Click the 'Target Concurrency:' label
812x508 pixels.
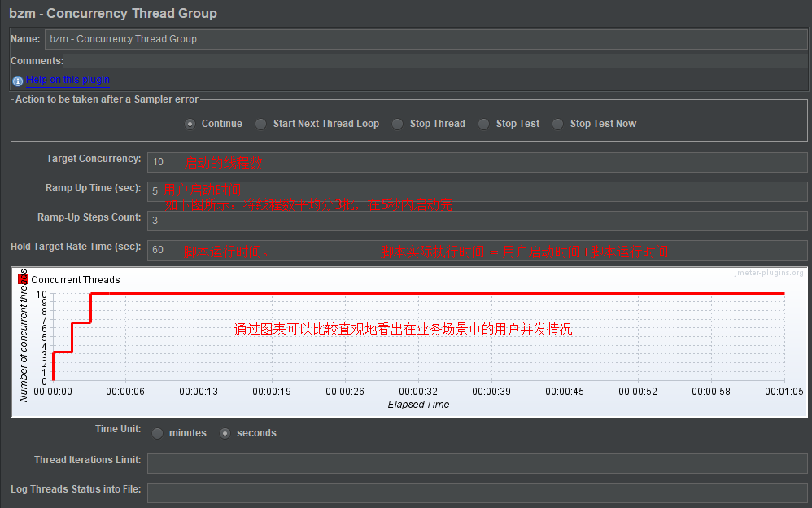[94, 159]
